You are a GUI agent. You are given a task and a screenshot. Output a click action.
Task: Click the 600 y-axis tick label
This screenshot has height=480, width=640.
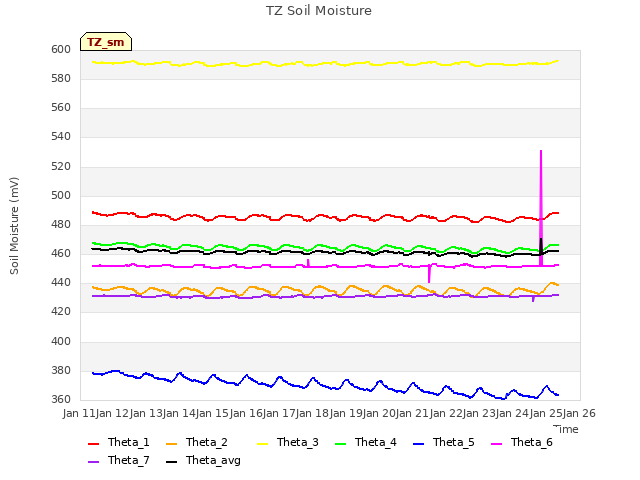coord(61,49)
